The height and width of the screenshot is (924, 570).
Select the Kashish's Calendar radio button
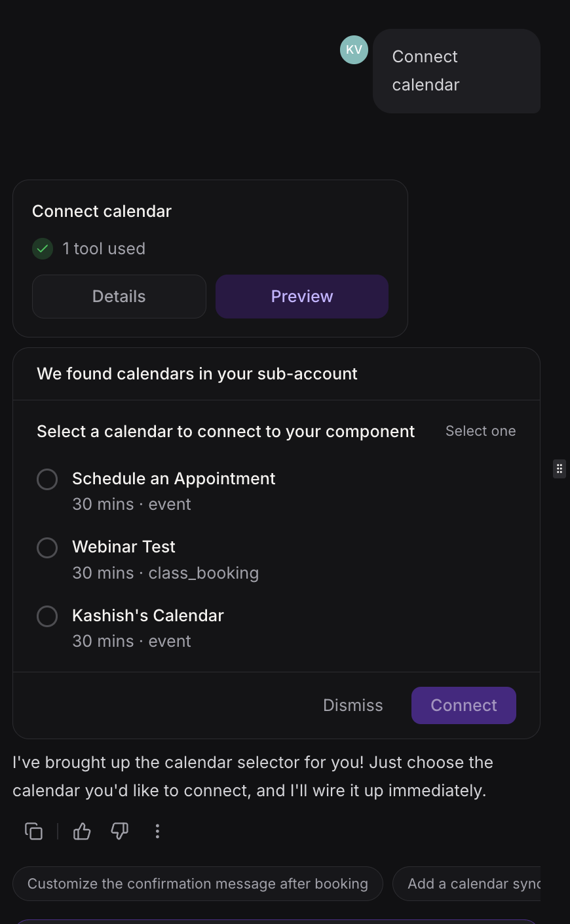pos(47,616)
